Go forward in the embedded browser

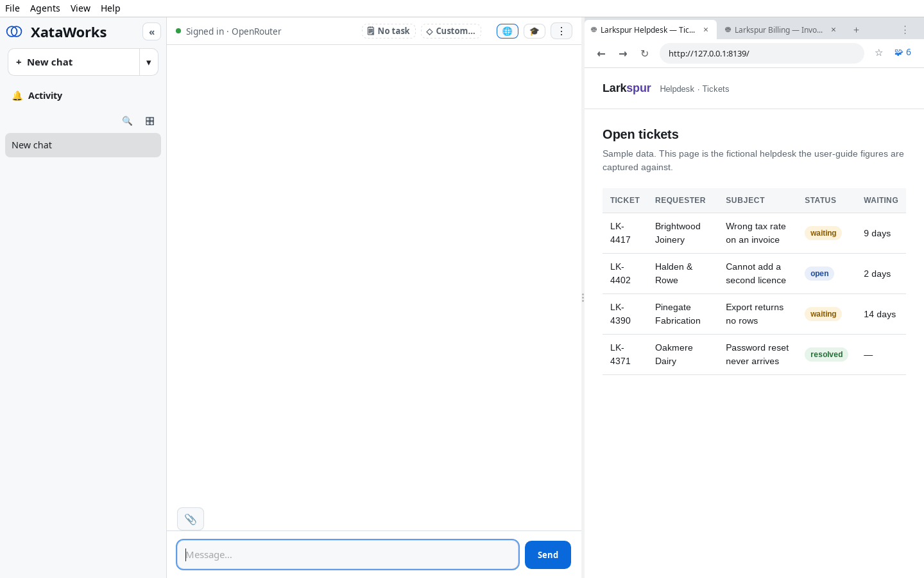(623, 53)
